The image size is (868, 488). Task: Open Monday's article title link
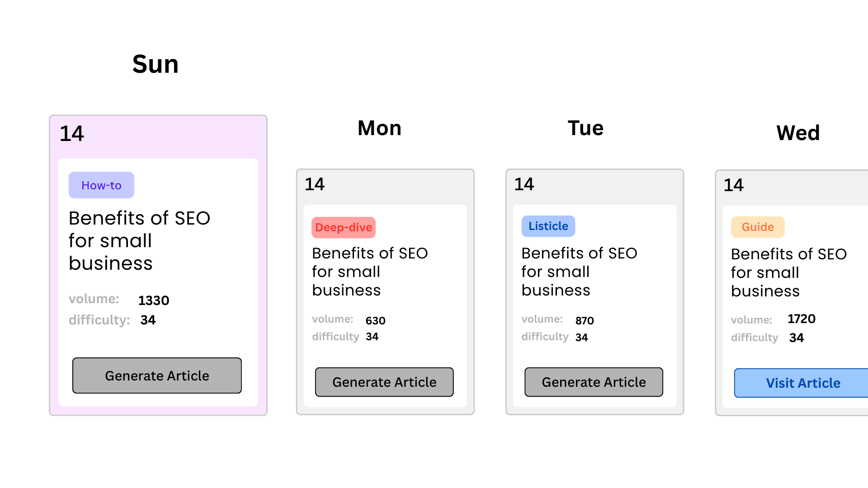coord(369,272)
